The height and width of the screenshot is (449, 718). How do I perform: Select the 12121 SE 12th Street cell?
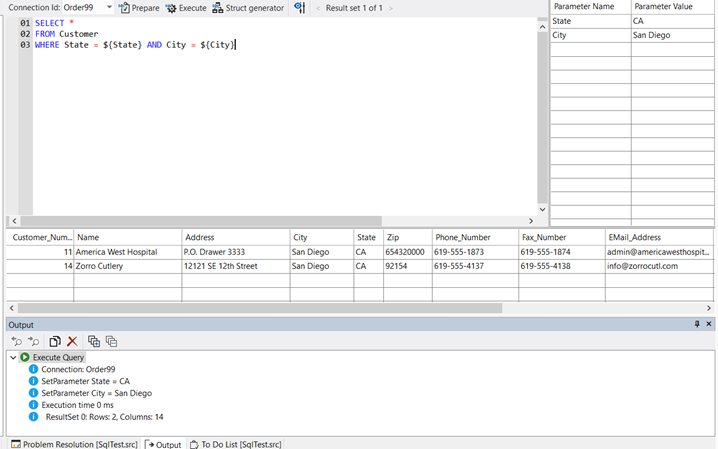pos(235,266)
